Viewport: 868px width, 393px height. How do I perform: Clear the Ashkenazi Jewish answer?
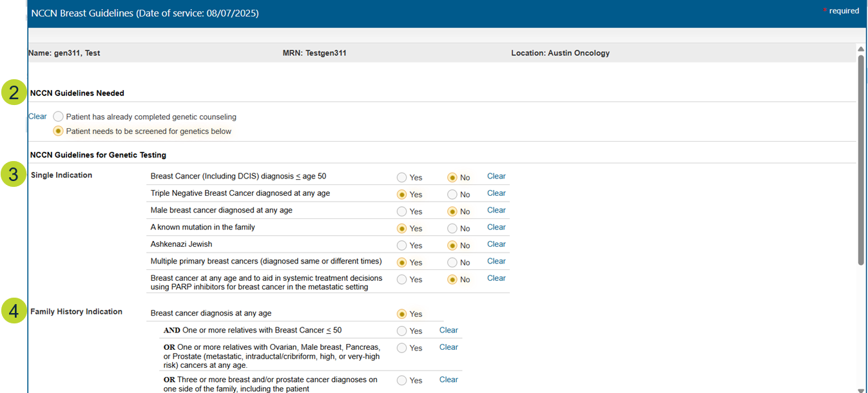[x=496, y=244]
